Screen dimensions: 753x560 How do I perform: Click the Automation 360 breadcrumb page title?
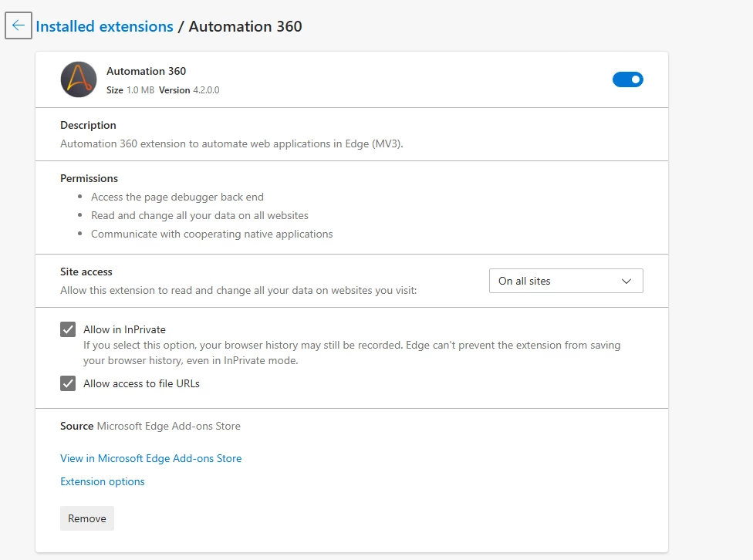(x=245, y=26)
